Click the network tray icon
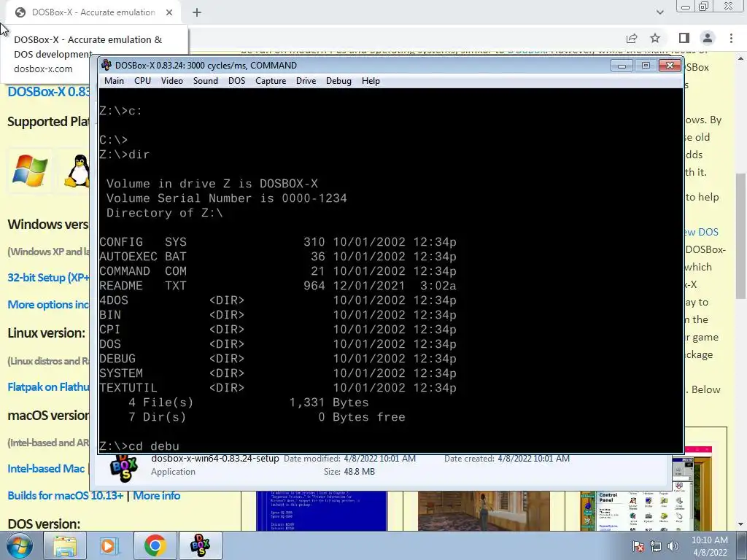This screenshot has height=560, width=747. [x=656, y=546]
